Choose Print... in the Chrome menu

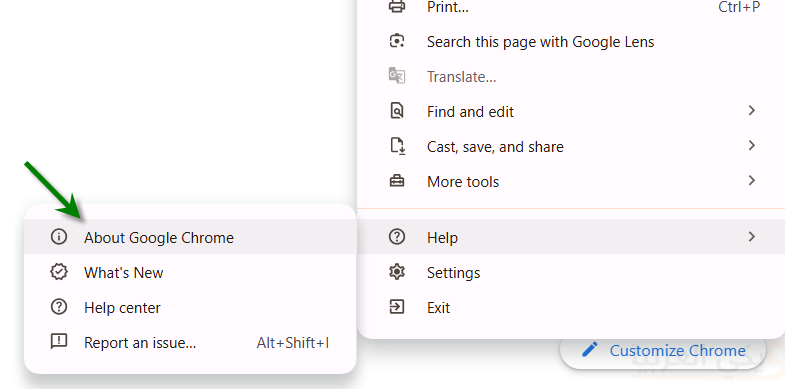click(571, 7)
